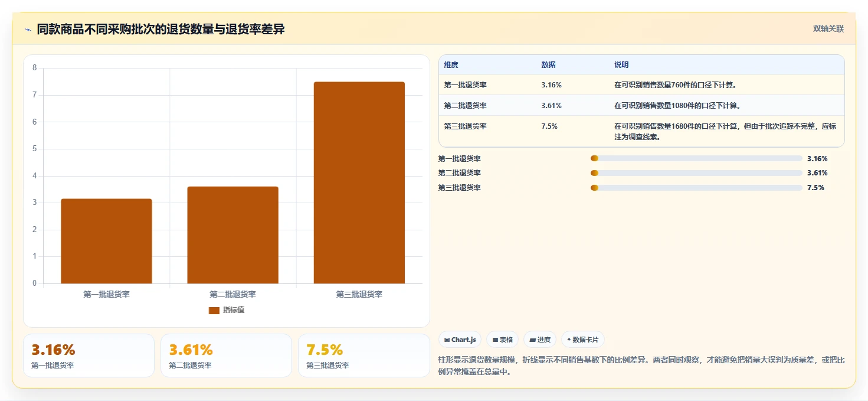Click the 说明 table column header

621,65
